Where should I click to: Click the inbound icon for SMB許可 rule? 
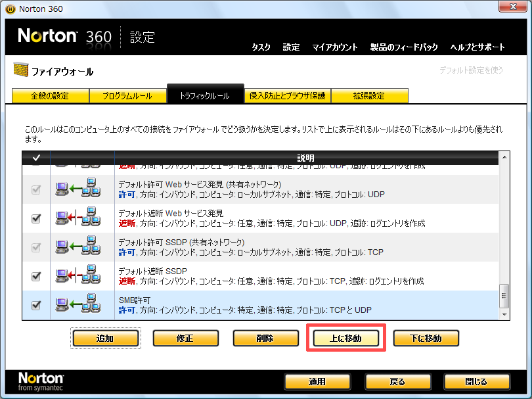[82, 305]
